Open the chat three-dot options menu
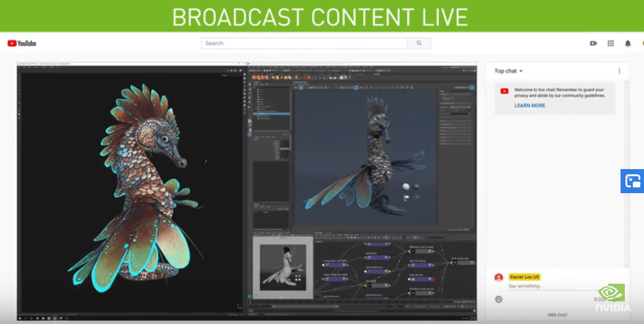644x324 pixels. click(619, 71)
